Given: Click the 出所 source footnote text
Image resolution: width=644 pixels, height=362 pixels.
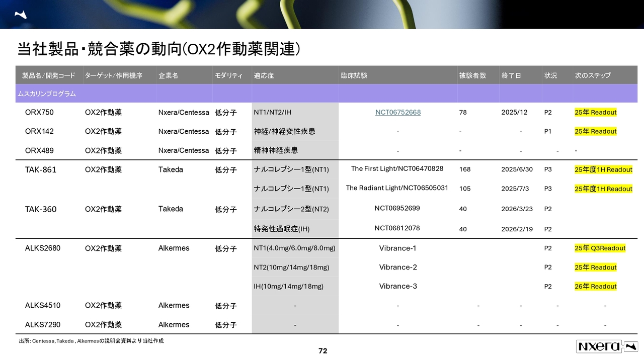Looking at the screenshot, I should point(91,341).
